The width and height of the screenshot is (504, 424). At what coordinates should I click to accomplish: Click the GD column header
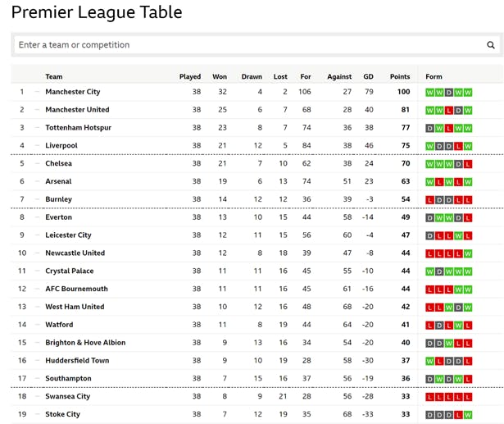tap(368, 77)
